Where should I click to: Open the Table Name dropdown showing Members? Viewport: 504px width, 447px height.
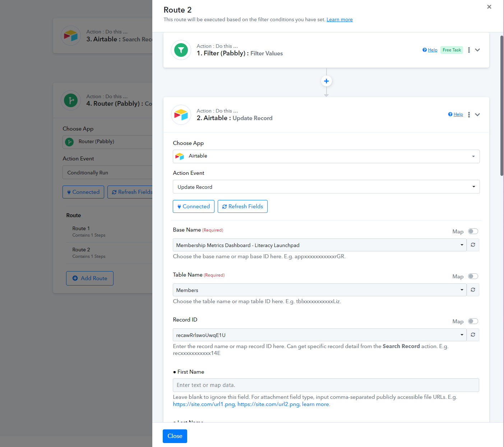click(320, 290)
